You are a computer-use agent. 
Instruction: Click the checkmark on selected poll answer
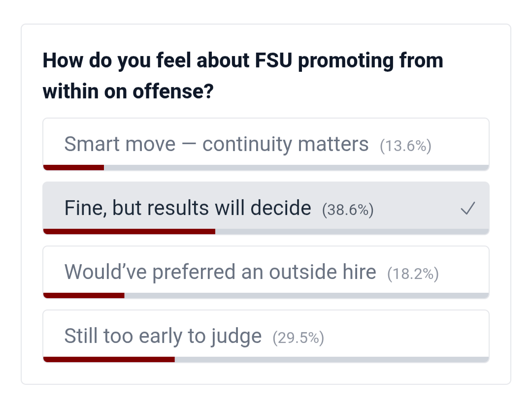pyautogui.click(x=467, y=209)
